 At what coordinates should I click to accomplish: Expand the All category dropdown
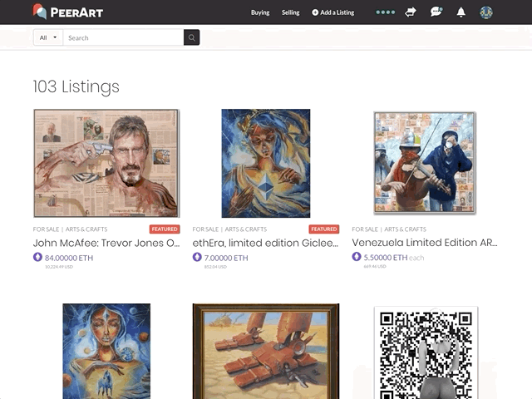coord(48,37)
